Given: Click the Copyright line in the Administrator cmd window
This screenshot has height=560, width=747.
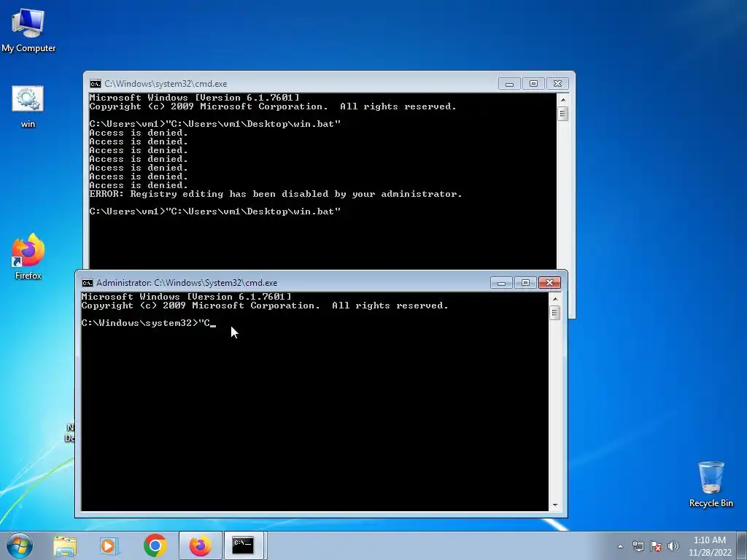Looking at the screenshot, I should [265, 306].
